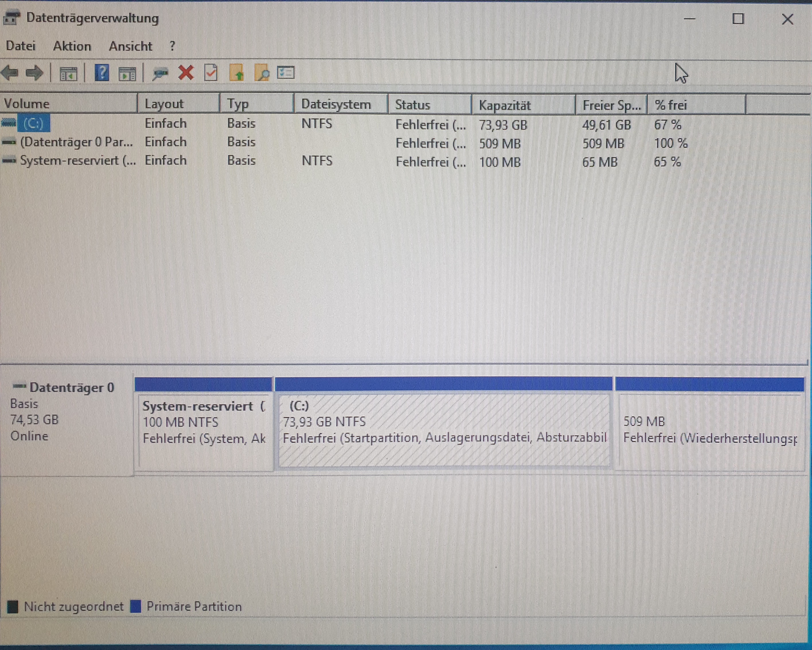Click the folder with magnifier icon
This screenshot has width=812, height=650.
(262, 73)
